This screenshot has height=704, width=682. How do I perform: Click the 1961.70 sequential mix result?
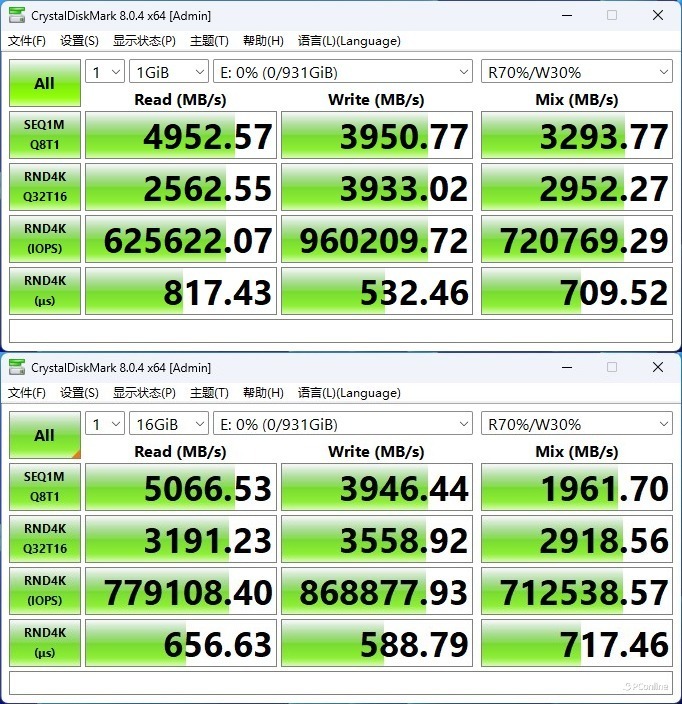tap(577, 487)
